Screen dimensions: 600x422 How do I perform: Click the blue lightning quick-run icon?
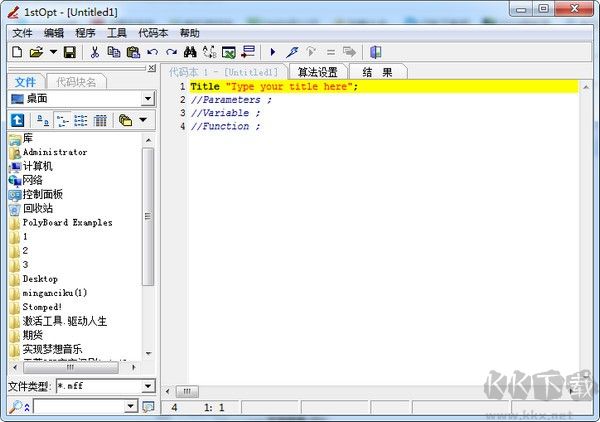[292, 52]
